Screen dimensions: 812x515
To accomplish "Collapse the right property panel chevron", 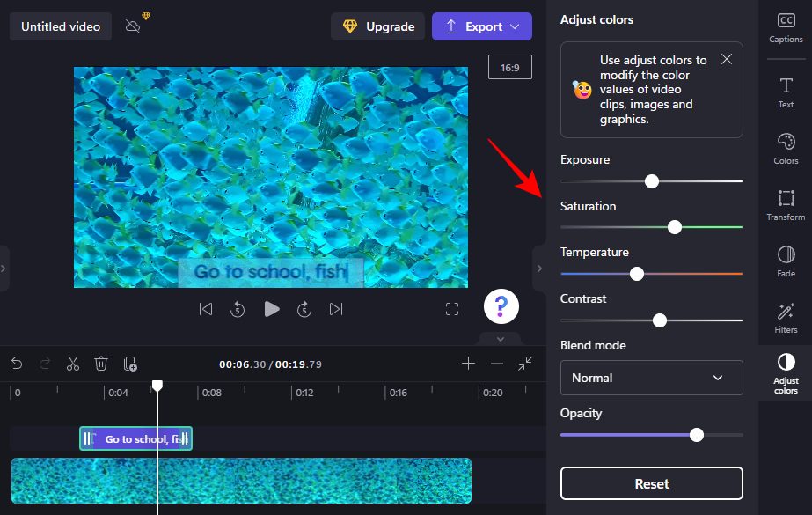I will (539, 269).
